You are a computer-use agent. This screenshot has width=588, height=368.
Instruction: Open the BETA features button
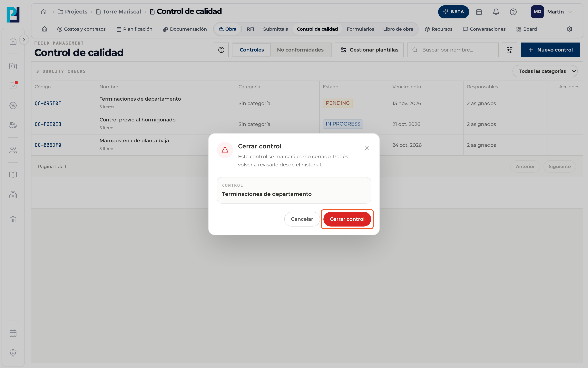[x=453, y=12]
